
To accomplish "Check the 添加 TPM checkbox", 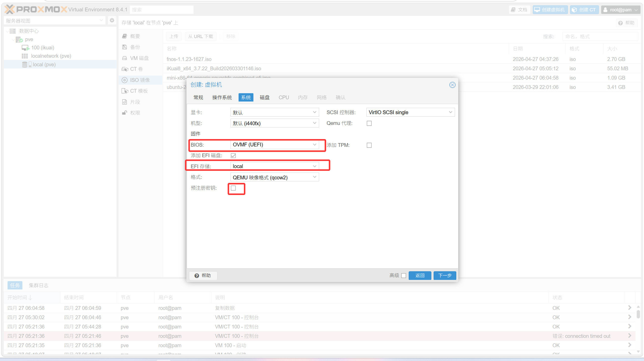I will tap(369, 145).
